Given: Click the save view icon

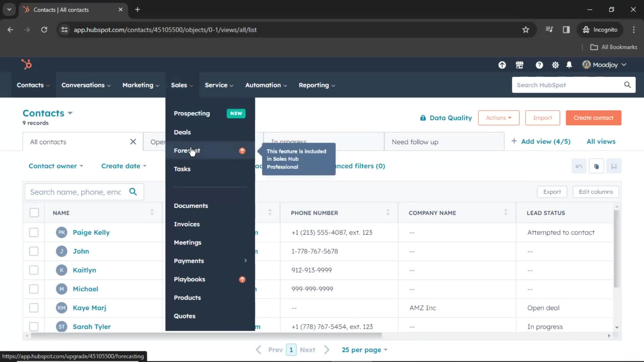Looking at the screenshot, I should tap(614, 166).
